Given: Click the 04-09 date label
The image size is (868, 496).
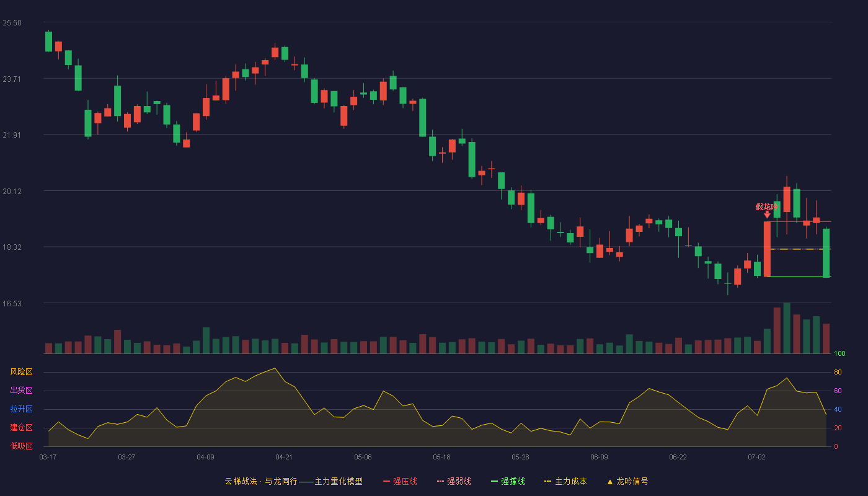Looking at the screenshot, I should pos(205,457).
